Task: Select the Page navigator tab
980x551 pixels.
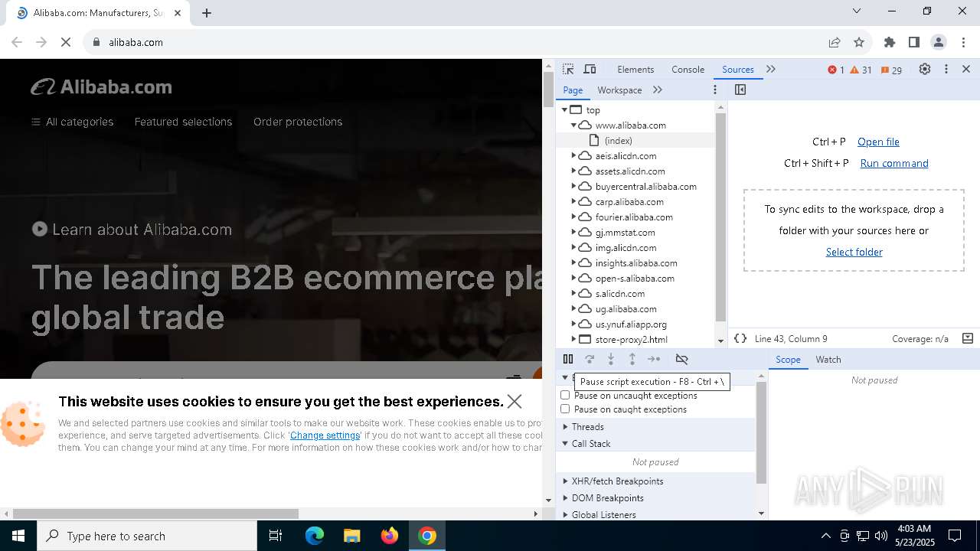Action: 573,90
